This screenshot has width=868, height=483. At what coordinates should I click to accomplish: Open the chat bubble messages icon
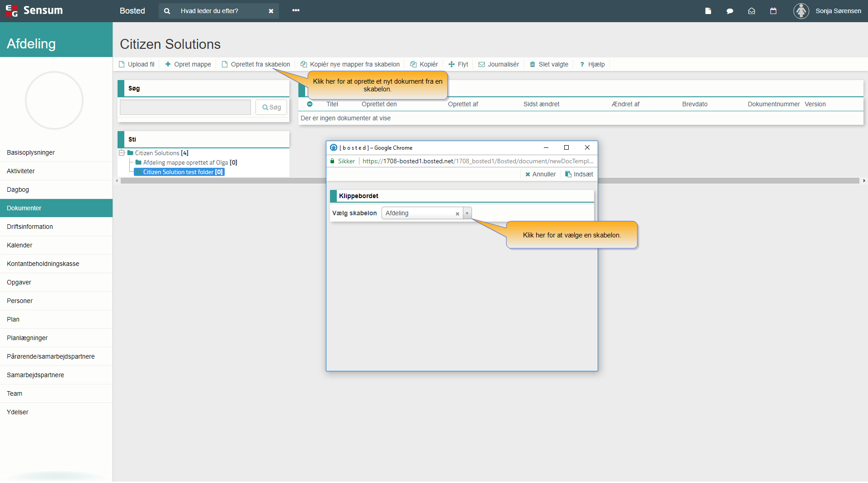click(730, 11)
